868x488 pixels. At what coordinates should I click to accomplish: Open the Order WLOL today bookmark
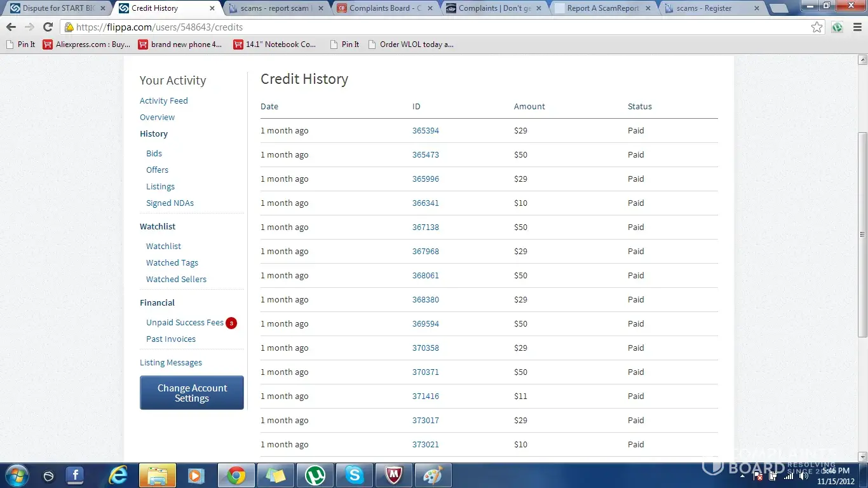coord(410,44)
